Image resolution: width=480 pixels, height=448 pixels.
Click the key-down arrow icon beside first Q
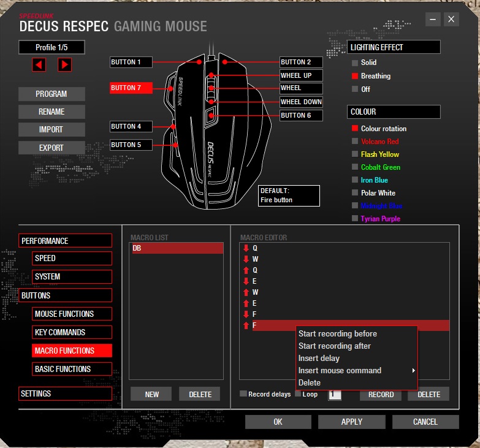(246, 248)
